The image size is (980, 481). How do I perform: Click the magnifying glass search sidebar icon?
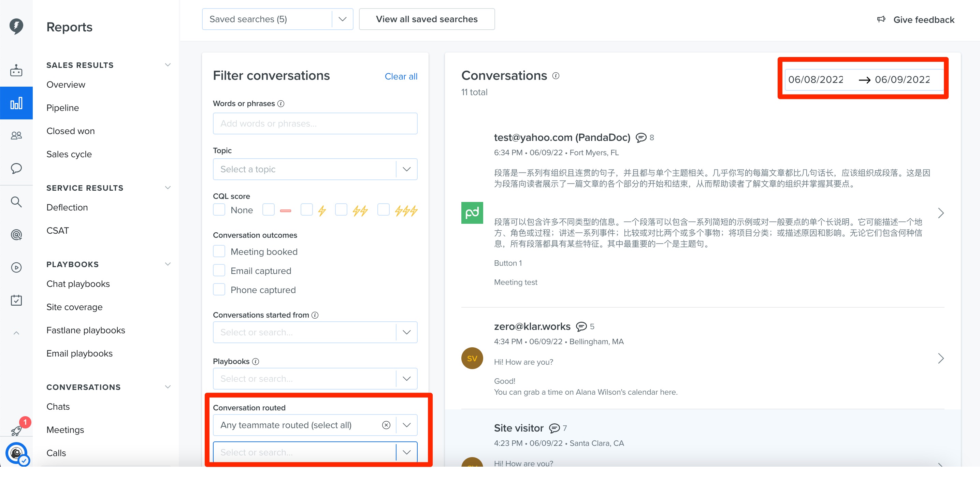[x=16, y=202]
